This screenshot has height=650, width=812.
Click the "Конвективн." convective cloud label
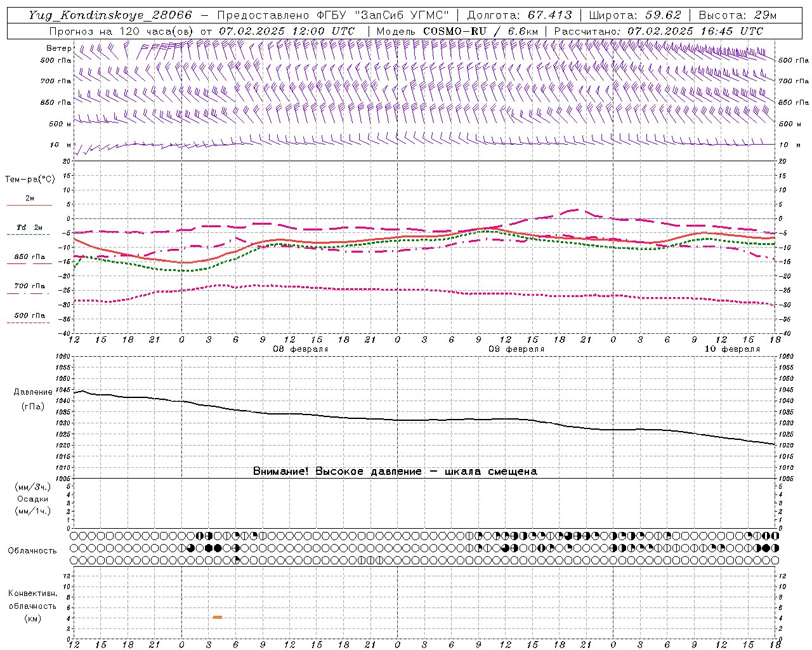[33, 594]
